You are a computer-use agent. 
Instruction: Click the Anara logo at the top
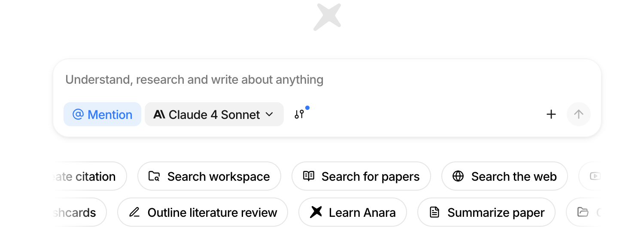point(327,17)
